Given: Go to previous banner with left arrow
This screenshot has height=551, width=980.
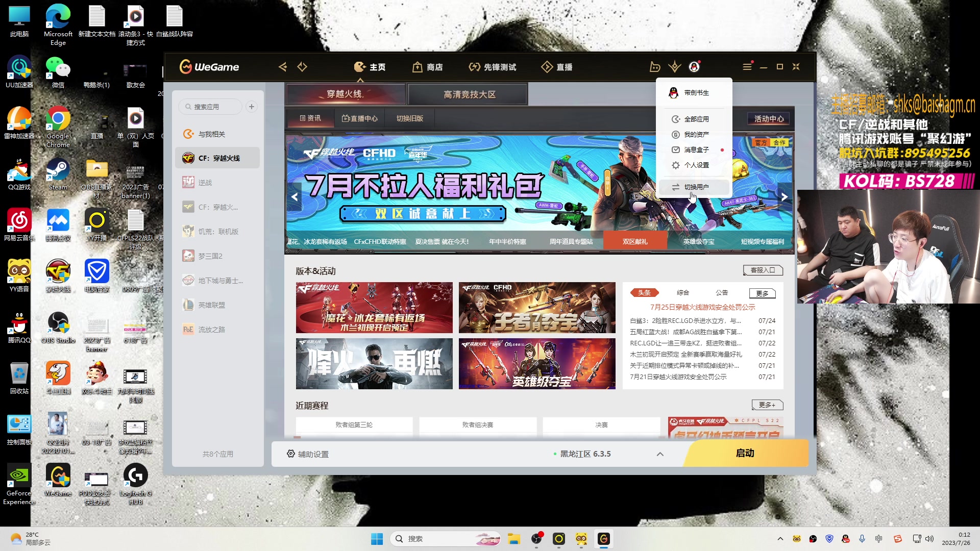Looking at the screenshot, I should tap(295, 196).
